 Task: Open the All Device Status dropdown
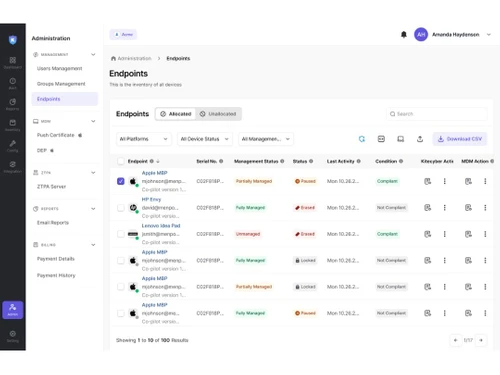205,139
